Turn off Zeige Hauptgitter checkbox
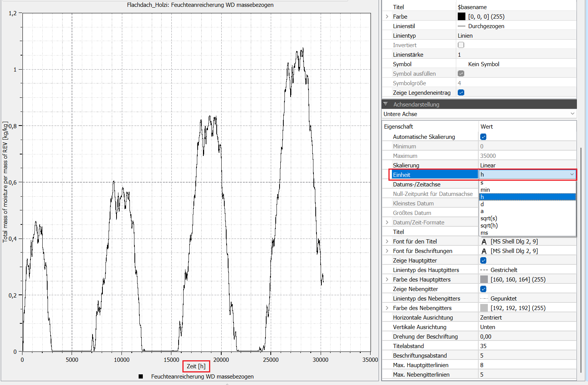Viewport: 588px width, 385px height. click(483, 261)
